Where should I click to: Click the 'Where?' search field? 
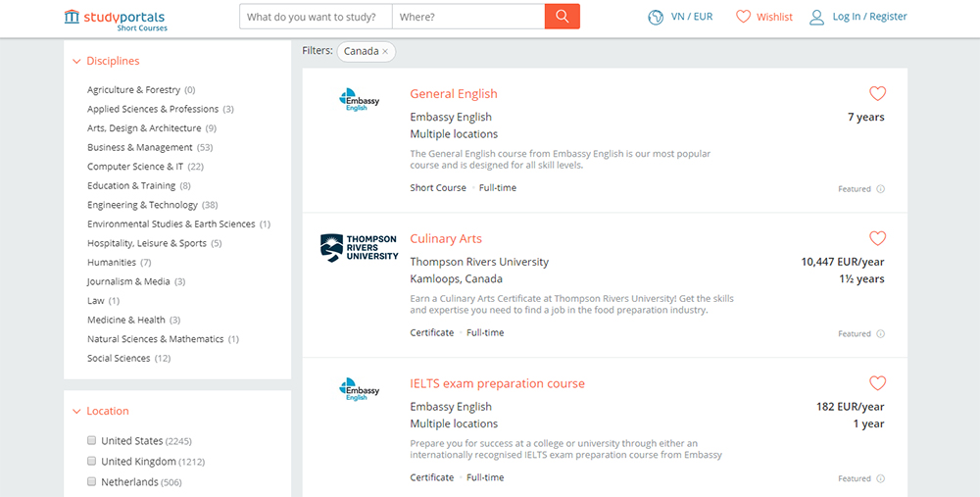(x=468, y=17)
